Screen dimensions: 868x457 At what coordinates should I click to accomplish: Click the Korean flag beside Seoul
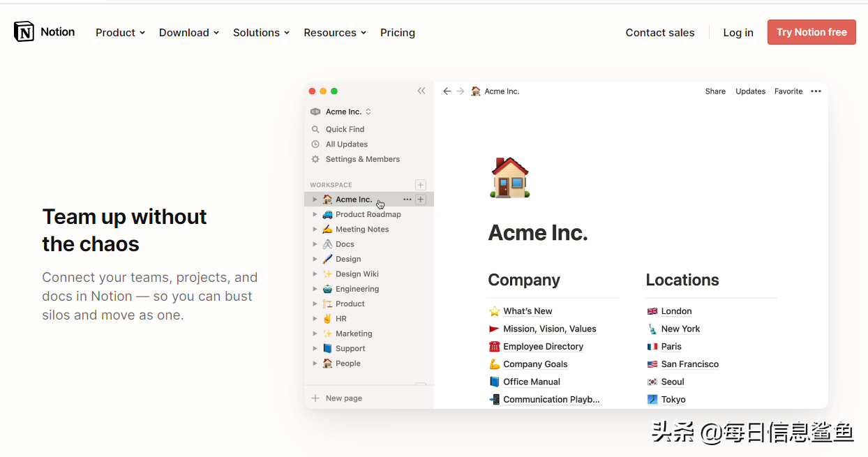coord(652,382)
